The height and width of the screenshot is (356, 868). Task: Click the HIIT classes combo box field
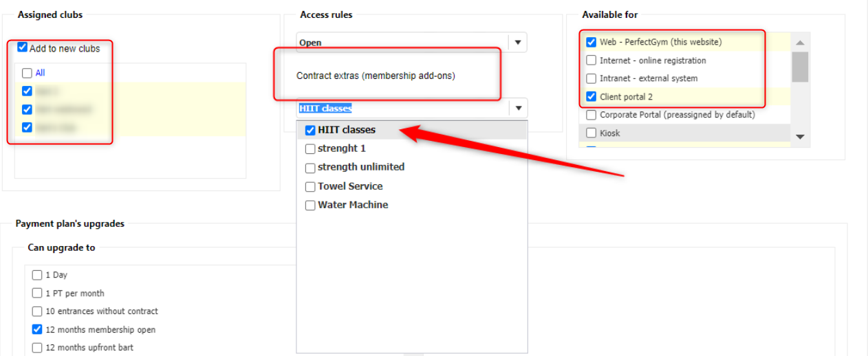[x=402, y=108]
